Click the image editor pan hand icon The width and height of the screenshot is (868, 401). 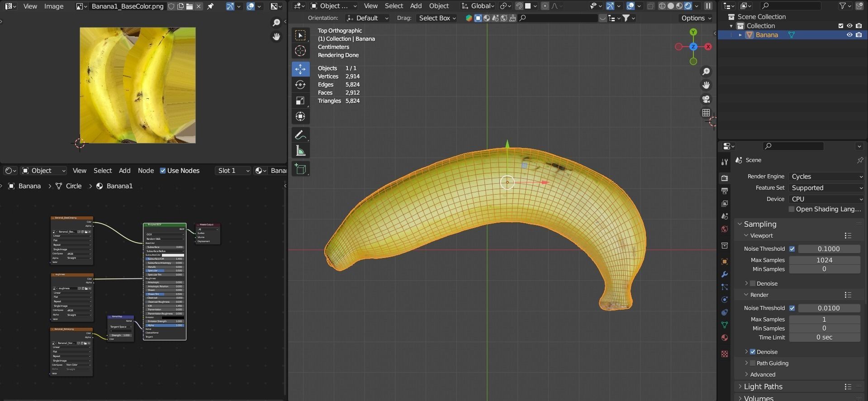coord(276,37)
